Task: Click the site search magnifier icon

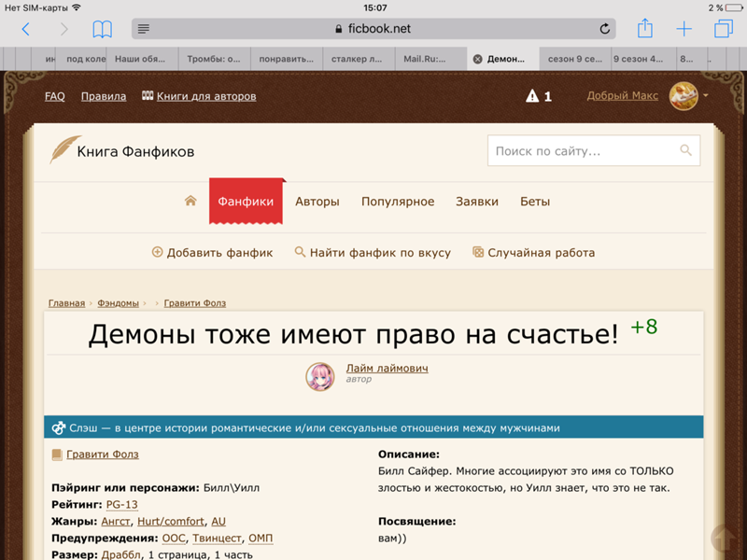Action: pos(685,150)
